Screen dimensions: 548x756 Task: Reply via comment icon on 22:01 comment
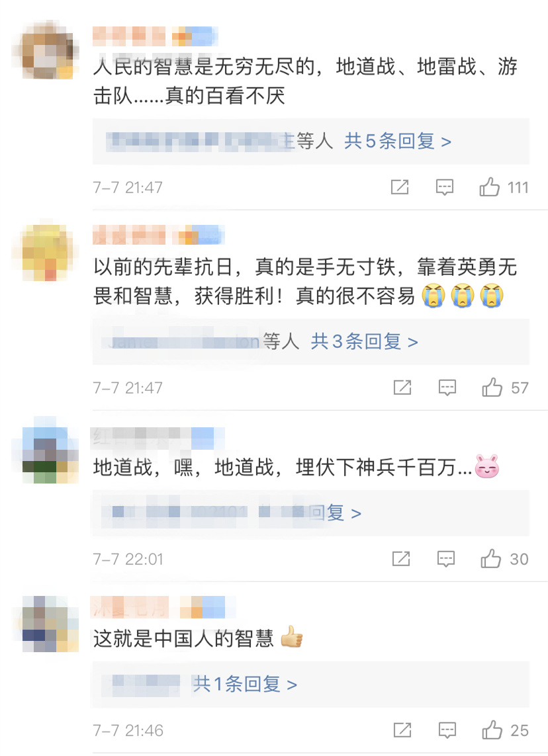[x=445, y=560]
